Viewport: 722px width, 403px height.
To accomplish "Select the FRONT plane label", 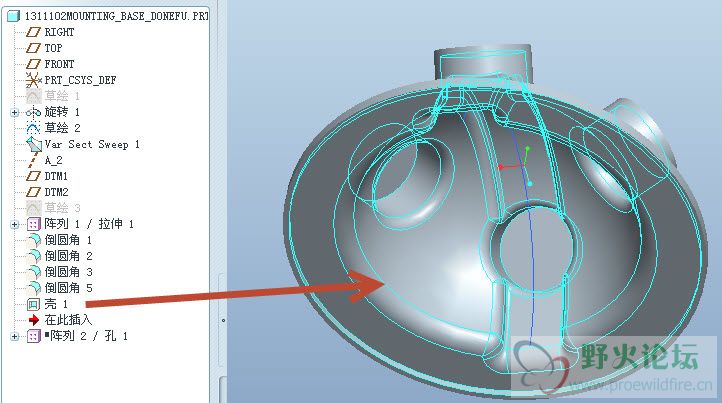I will click(59, 64).
